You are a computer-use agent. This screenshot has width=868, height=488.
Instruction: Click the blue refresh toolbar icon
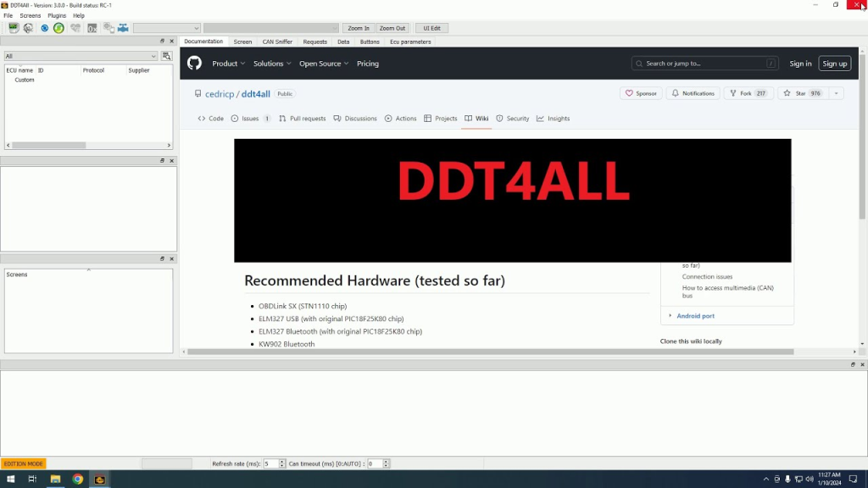[44, 28]
